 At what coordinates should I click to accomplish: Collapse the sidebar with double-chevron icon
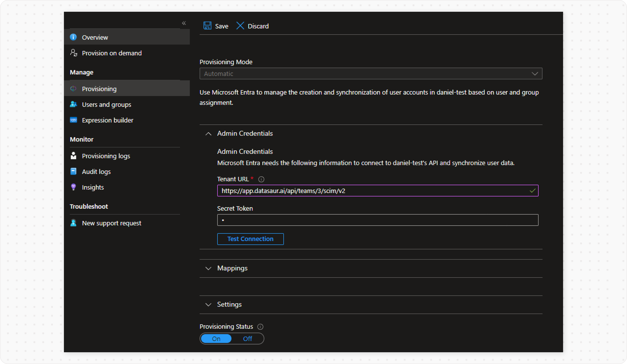(184, 23)
